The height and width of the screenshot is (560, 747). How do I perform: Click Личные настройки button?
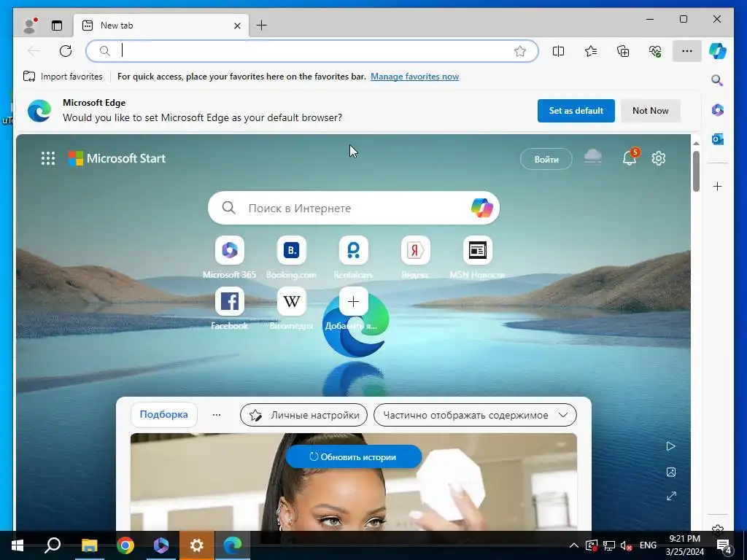(303, 415)
